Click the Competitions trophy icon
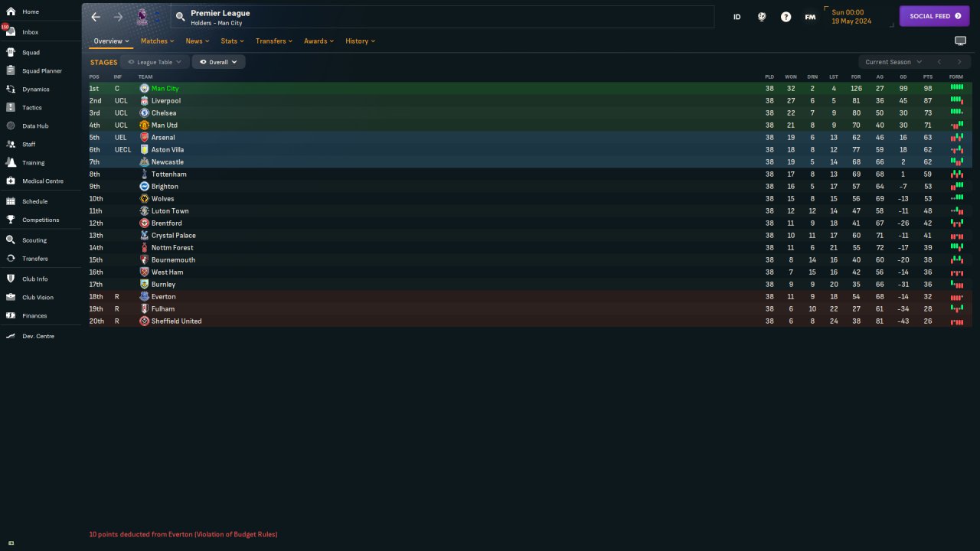The width and height of the screenshot is (980, 551). pyautogui.click(x=11, y=220)
